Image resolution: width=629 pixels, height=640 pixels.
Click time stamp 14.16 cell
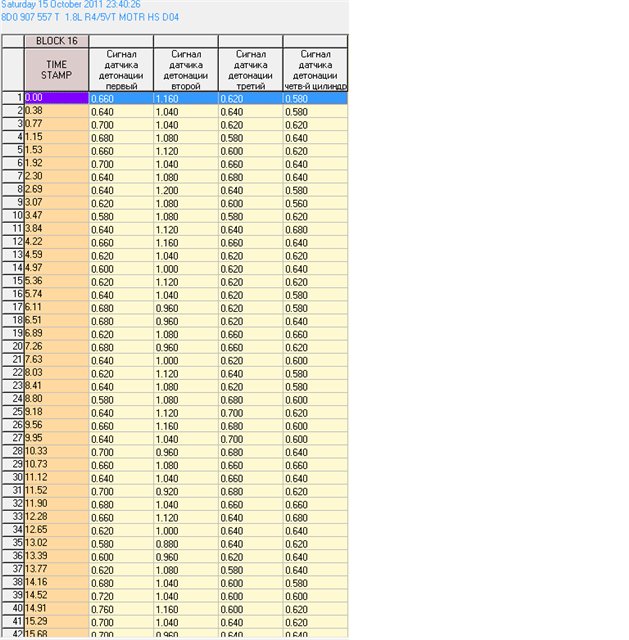tap(56, 582)
